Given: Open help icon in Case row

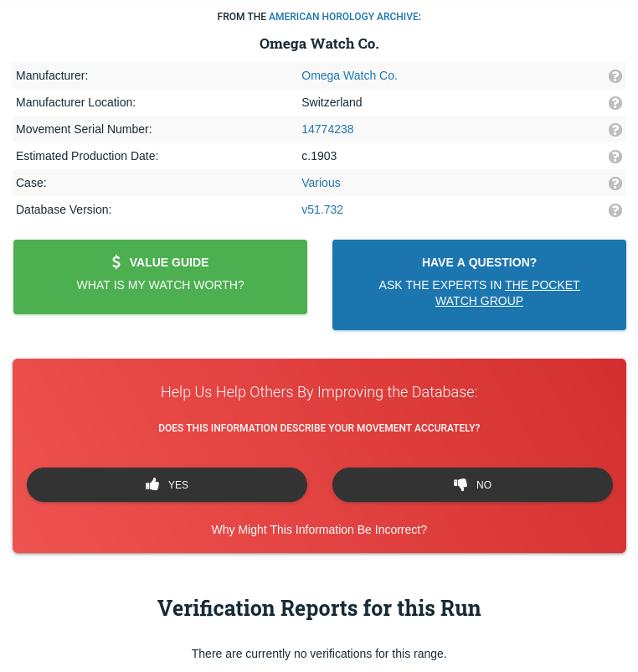Looking at the screenshot, I should coord(615,184).
